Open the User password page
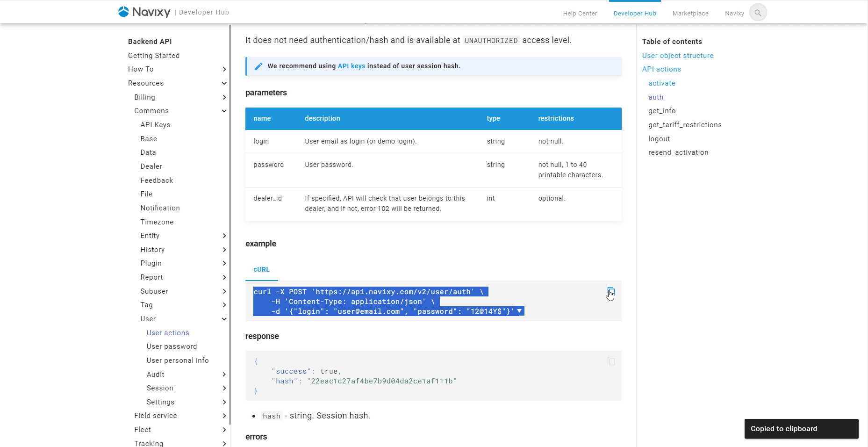 tap(172, 346)
